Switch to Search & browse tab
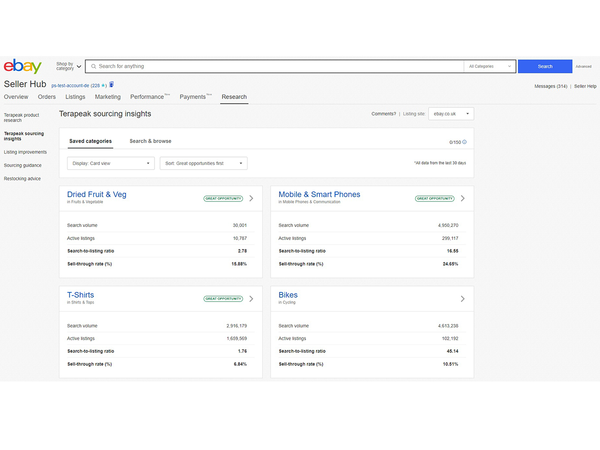Viewport: 600px width, 450px height. [x=150, y=141]
